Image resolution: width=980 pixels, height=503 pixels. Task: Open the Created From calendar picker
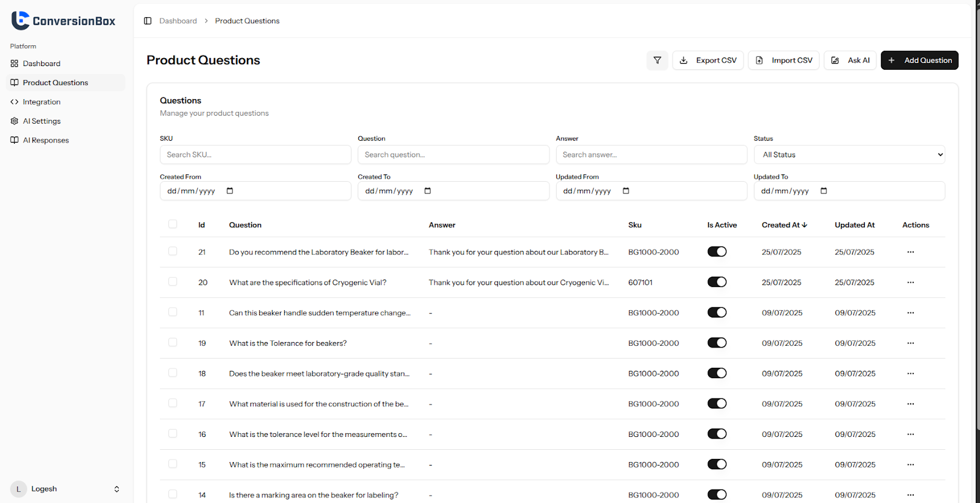coord(230,191)
